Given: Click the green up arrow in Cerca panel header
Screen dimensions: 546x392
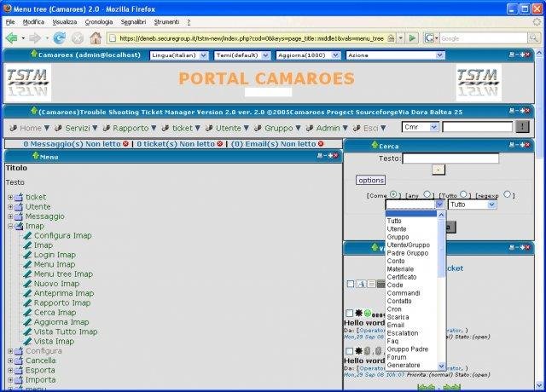Looking at the screenshot, I should 375,145.
